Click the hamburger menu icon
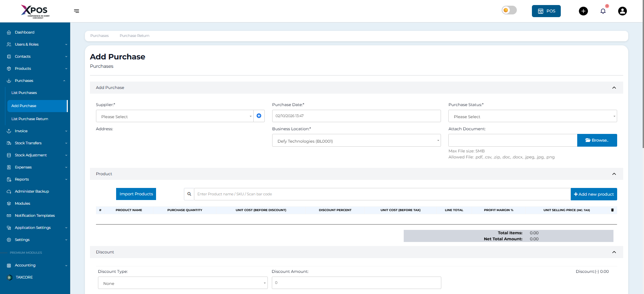 tap(77, 11)
